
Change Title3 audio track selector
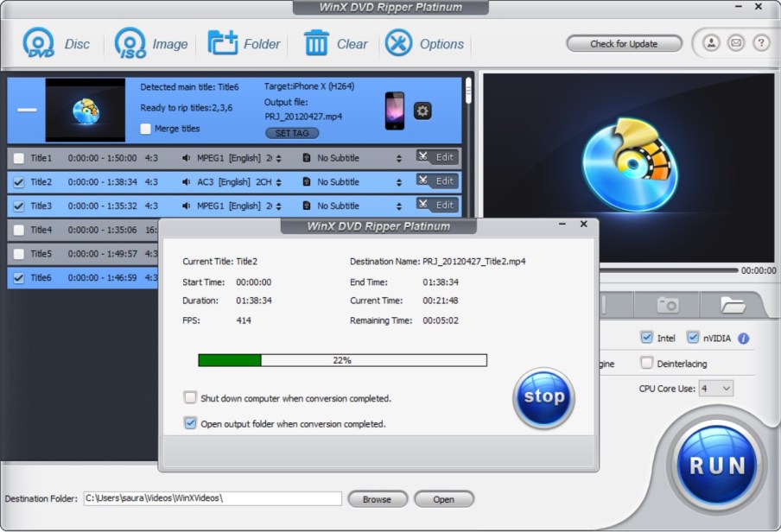tap(278, 206)
